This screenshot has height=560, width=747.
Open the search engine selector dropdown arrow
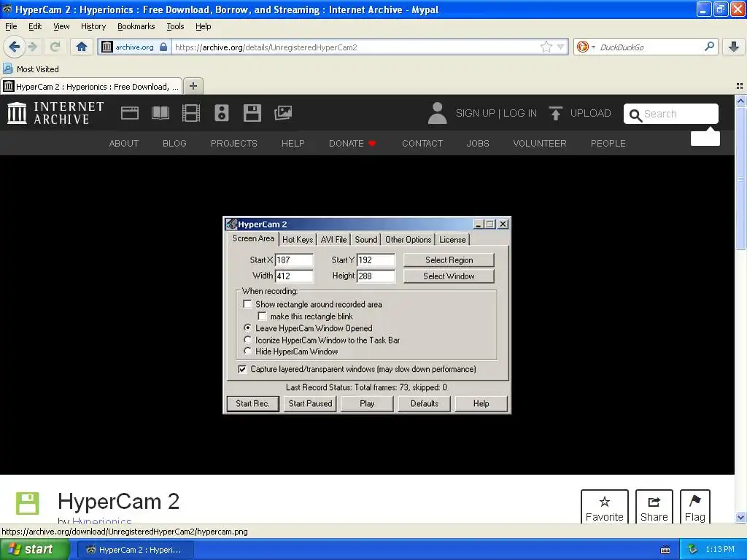click(593, 47)
